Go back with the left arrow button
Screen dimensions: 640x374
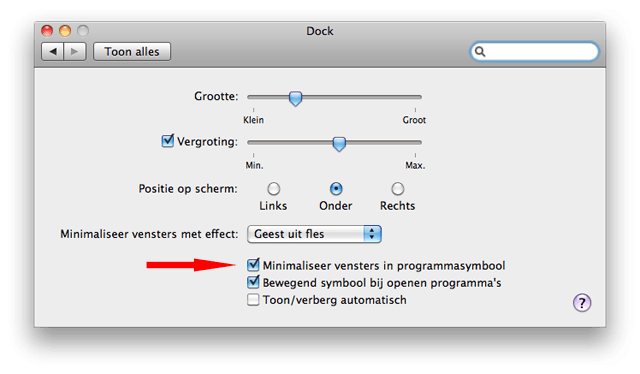[53, 52]
